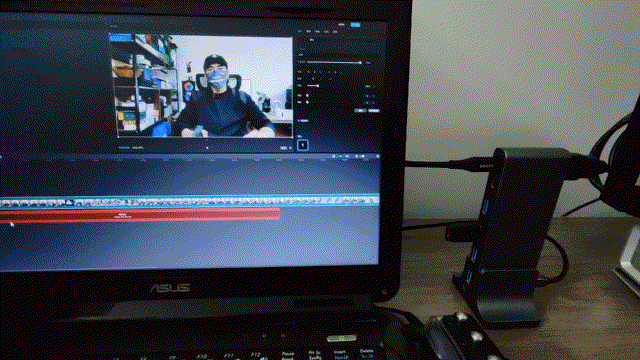Click the highlighted blue button above properties panel

pyautogui.click(x=355, y=25)
